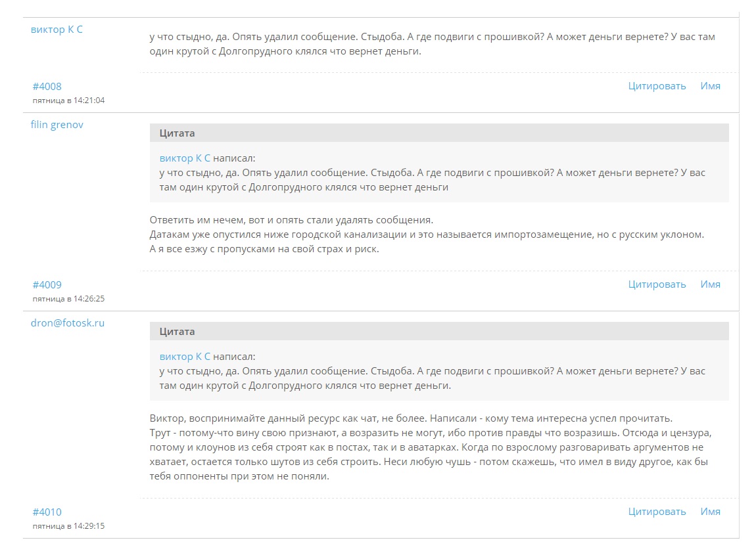Follow виктор К С link in dron@fotosk.ru's quote
The width and height of the screenshot is (756, 557).
click(x=185, y=357)
